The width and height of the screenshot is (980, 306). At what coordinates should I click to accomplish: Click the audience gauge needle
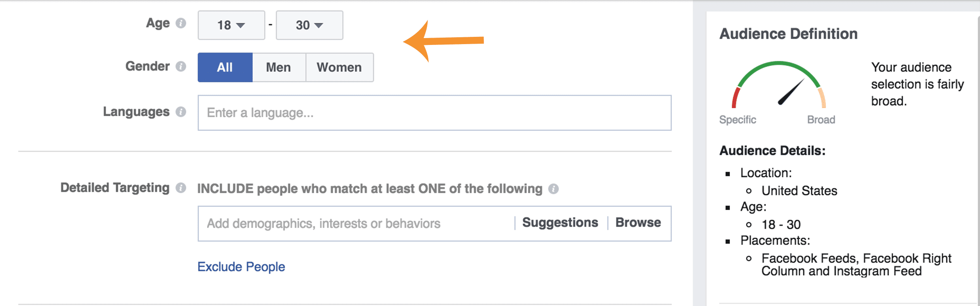pyautogui.click(x=791, y=92)
